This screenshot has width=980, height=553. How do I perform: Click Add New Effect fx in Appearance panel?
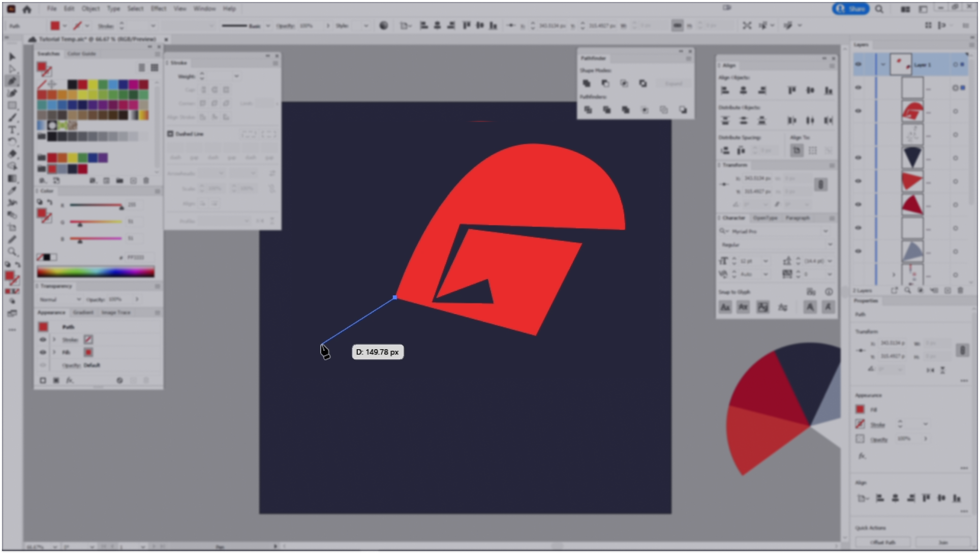coord(70,380)
